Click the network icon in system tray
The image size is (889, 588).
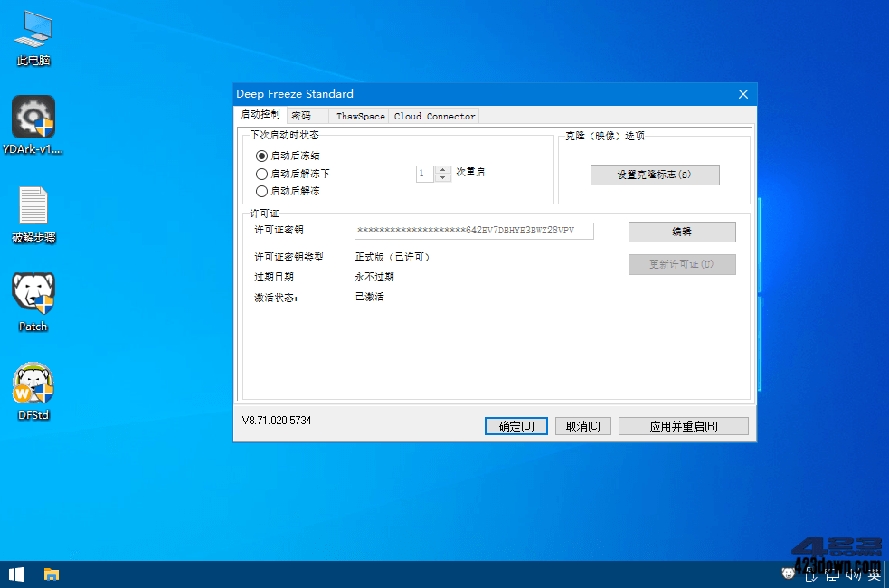(832, 575)
